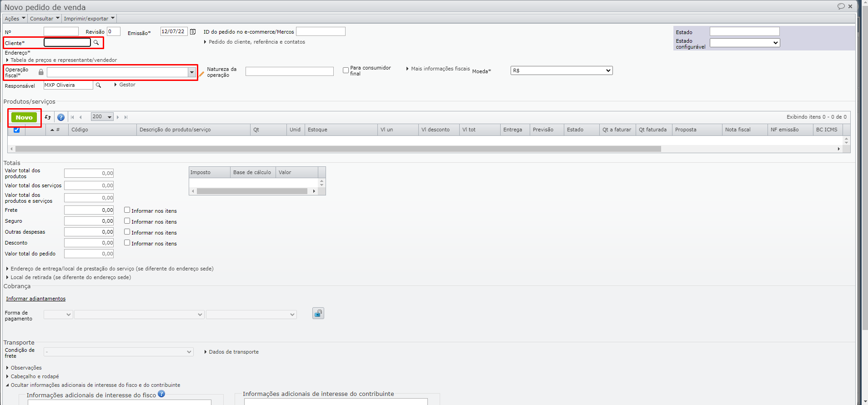Open the Condição de frete dropdown
Viewport: 868px width, 405px height.
click(119, 352)
